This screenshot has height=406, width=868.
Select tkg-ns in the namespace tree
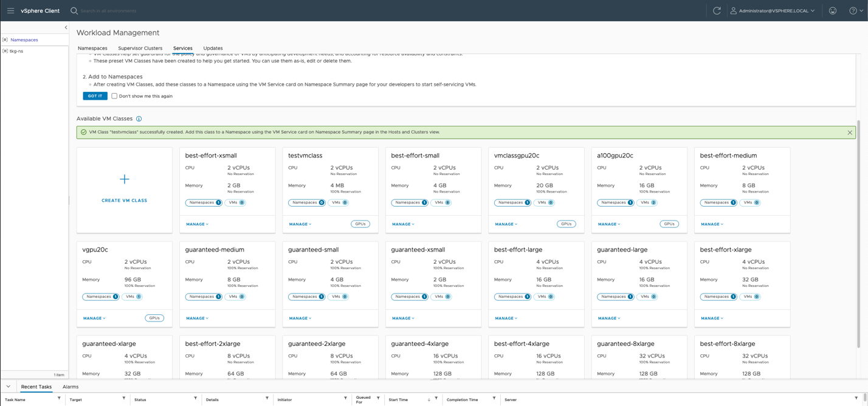point(16,51)
